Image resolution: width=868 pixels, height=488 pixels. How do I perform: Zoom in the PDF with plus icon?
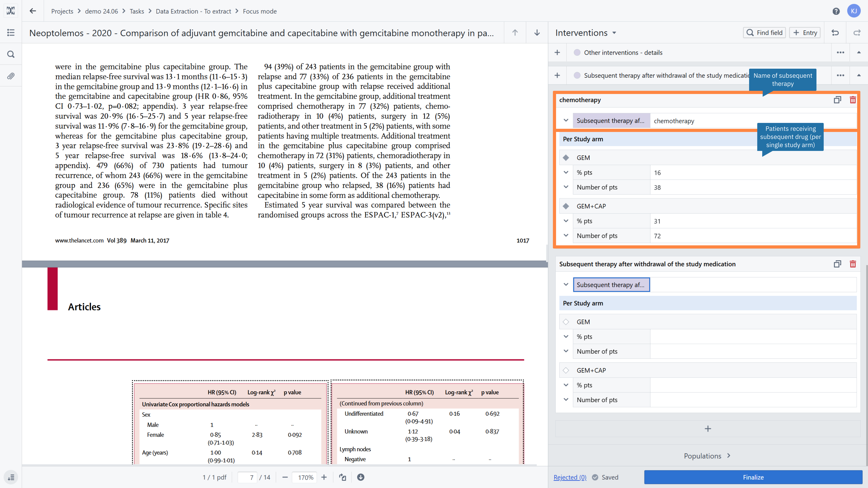[x=324, y=477]
